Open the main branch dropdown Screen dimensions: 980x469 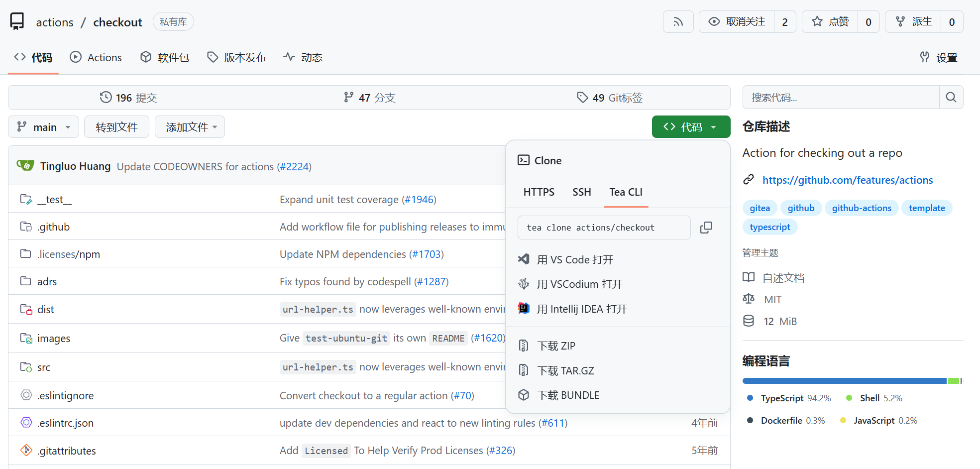pos(44,127)
